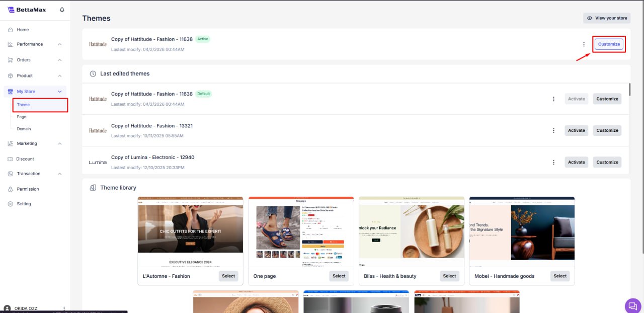Expand the Orders section chevron
Viewport: 644px width, 313px height.
click(60, 60)
